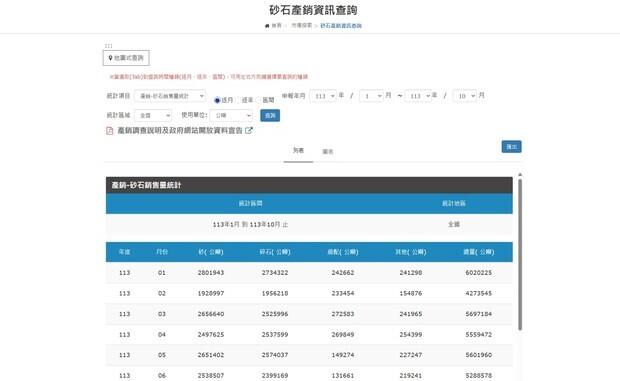Open the 統計項目 dropdown
Screen dimensions: 620x381
(170, 96)
